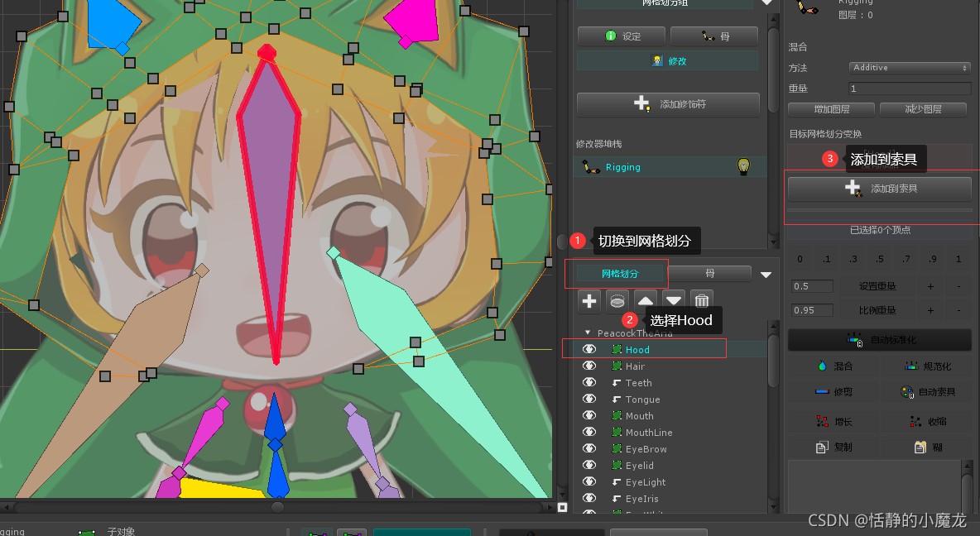Toggle visibility of the Mouth layer
Viewport: 980px width, 536px height.
click(589, 415)
